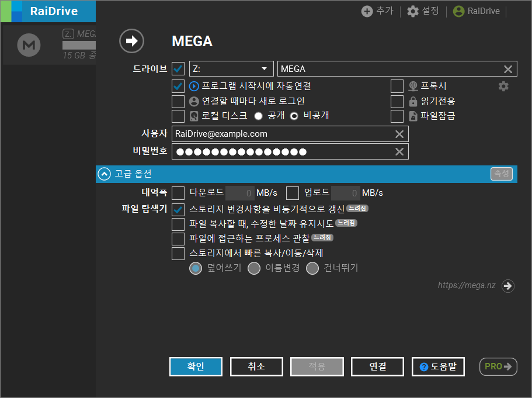The width and height of the screenshot is (532, 398).
Task: Clear the 비밀번호 password field
Action: click(x=399, y=151)
